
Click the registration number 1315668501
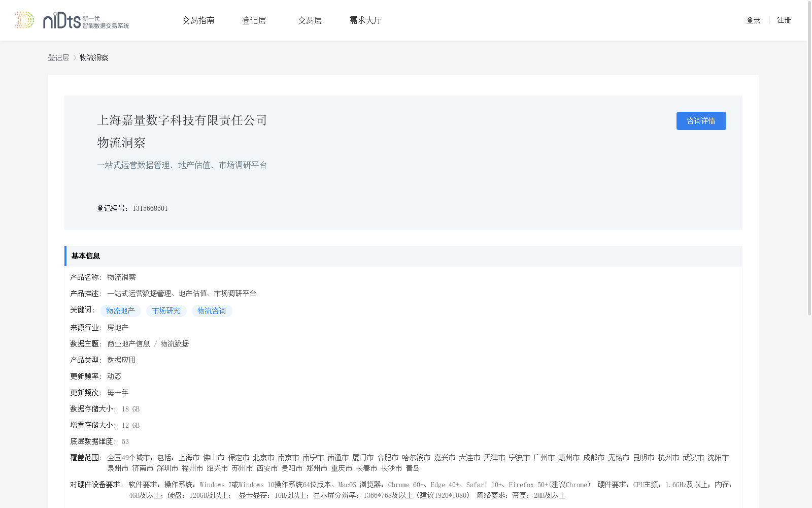pos(150,208)
